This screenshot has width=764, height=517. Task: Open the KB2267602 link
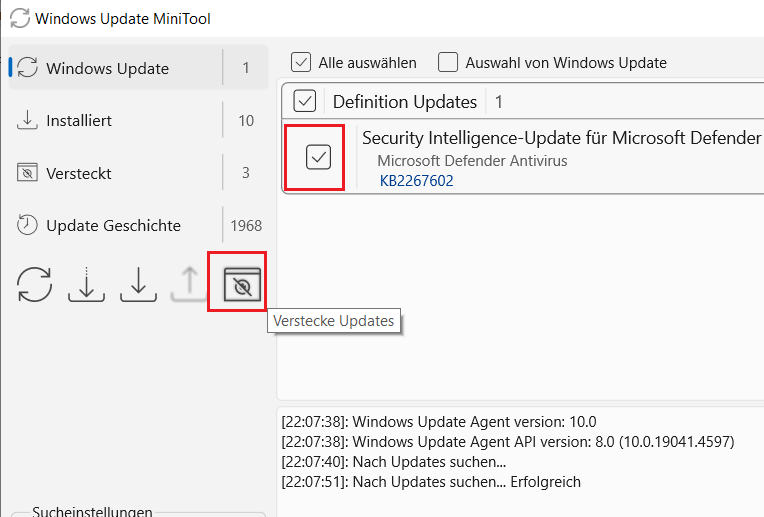tap(416, 181)
